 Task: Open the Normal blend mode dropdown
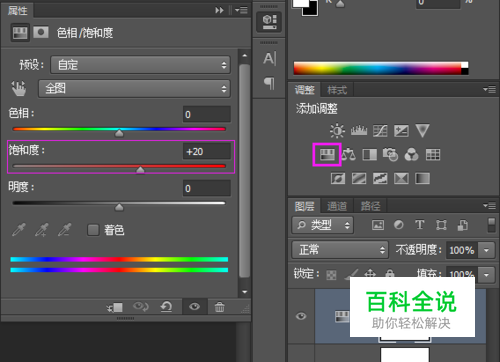point(340,250)
